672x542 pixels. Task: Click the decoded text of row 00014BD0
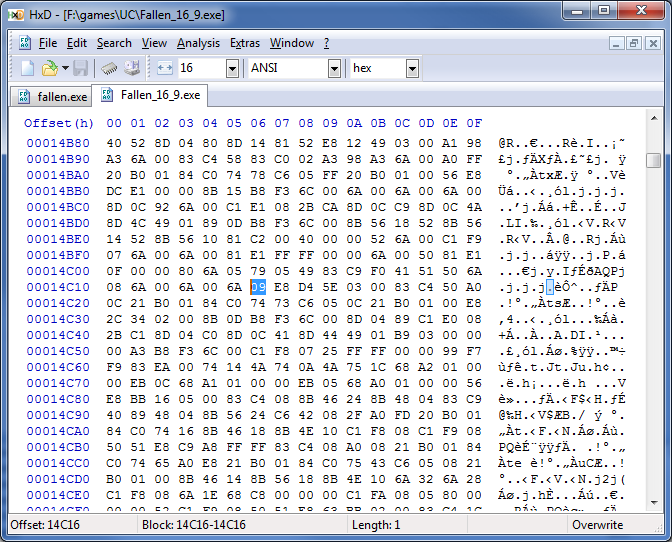click(562, 223)
